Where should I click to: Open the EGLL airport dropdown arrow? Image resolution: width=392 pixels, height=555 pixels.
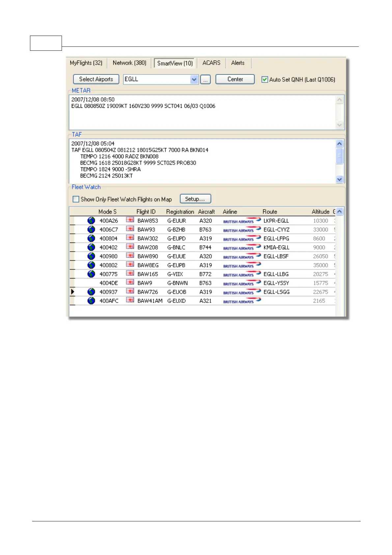(x=194, y=79)
